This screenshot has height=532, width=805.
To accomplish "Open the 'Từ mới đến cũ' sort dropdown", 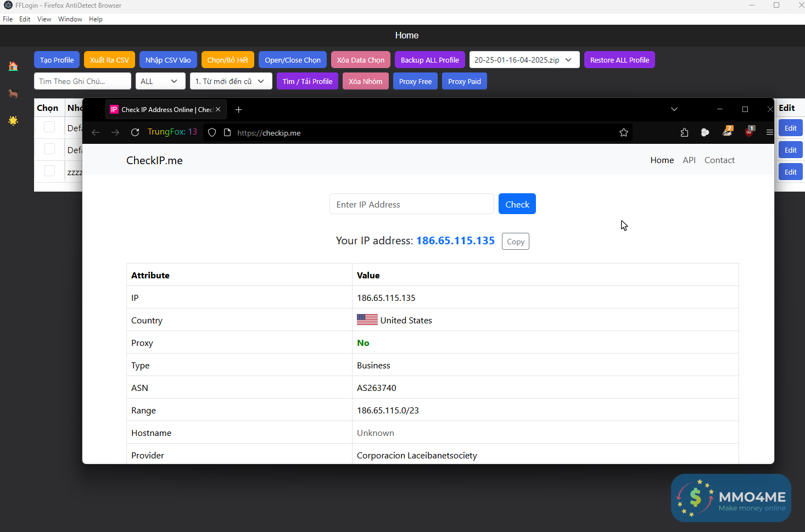I will pyautogui.click(x=231, y=81).
